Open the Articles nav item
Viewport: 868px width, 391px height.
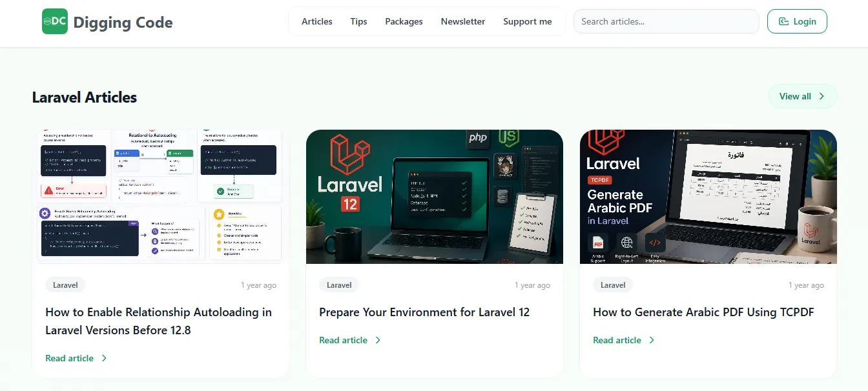click(317, 21)
